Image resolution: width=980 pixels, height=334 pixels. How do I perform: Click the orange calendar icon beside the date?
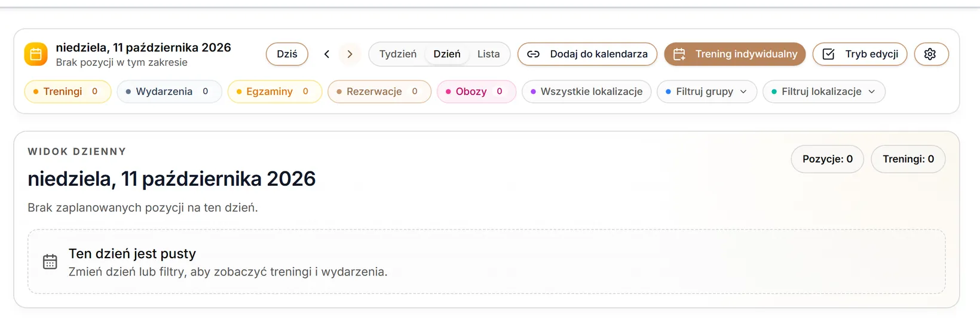[36, 54]
